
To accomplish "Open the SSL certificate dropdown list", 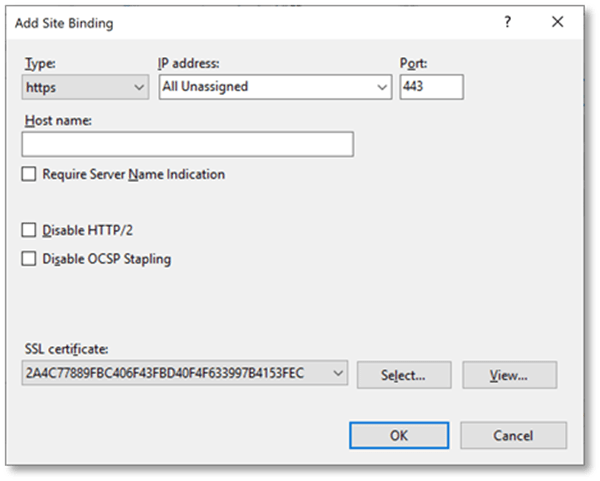I will [x=337, y=374].
